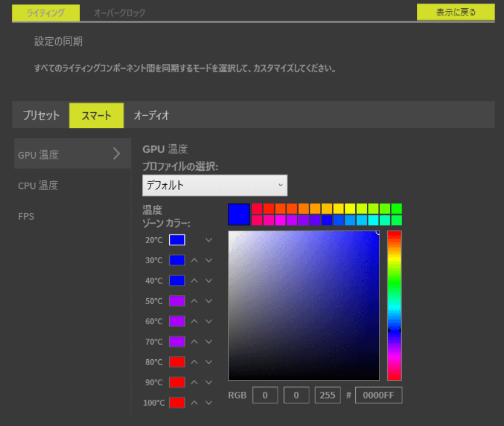504x426 pixels.
Task: Click the up arrow on the 100°C row
Action: [x=194, y=403]
